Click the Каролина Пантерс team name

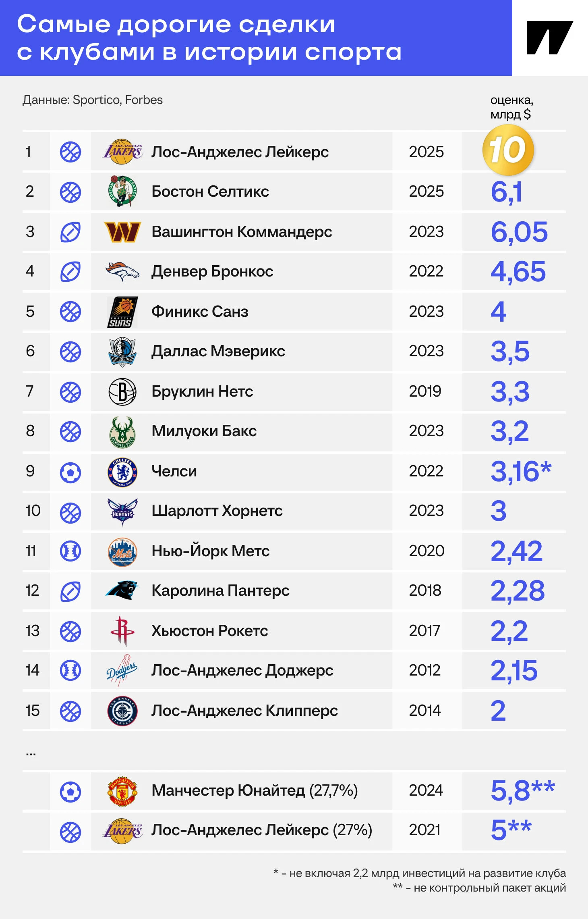click(x=220, y=590)
